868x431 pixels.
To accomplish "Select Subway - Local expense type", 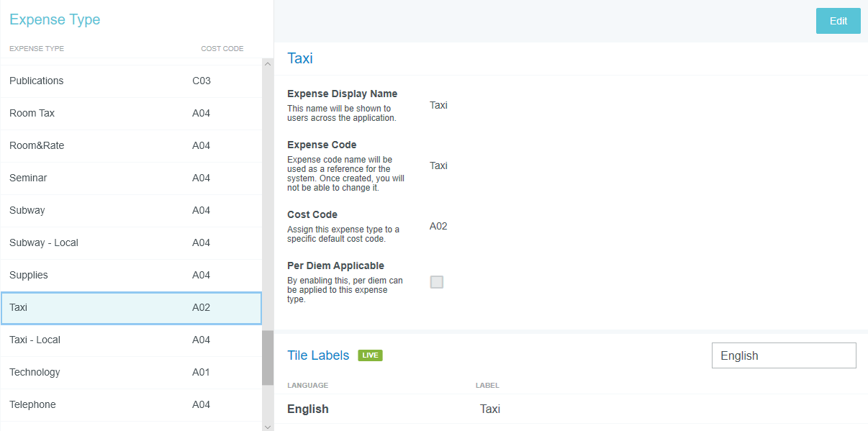I will [x=130, y=242].
